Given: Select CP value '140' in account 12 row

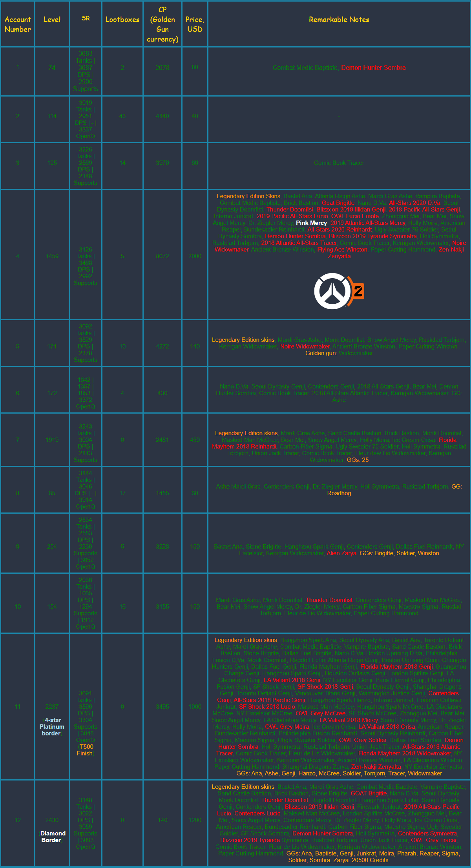Looking at the screenshot, I should pyautogui.click(x=162, y=820).
